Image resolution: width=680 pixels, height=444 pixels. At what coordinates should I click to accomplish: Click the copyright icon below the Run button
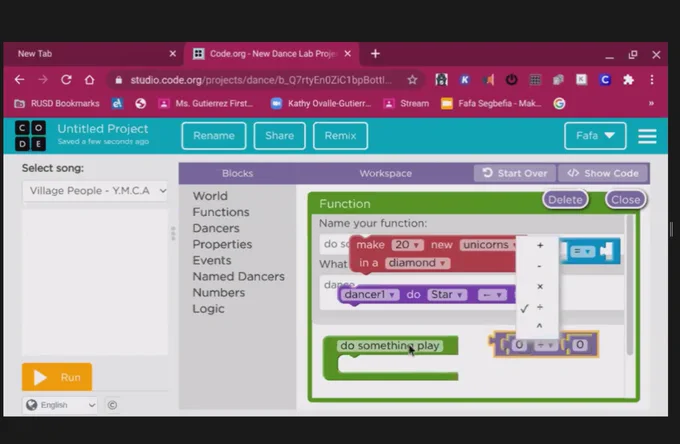click(112, 405)
